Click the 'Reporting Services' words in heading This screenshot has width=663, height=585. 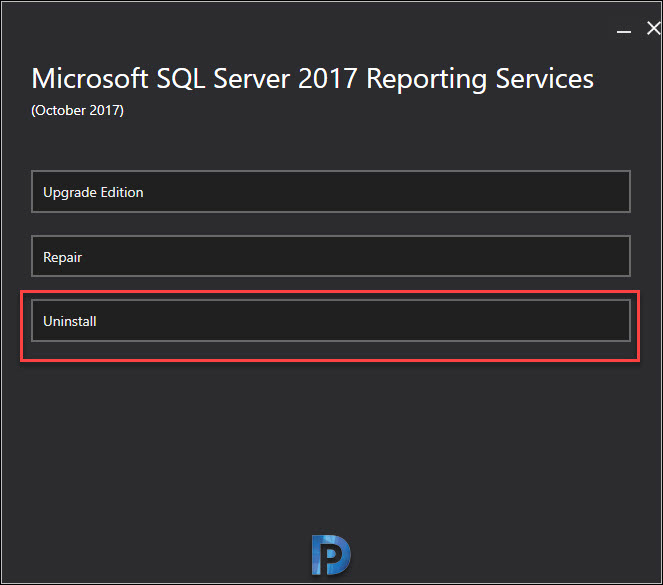coord(480,79)
